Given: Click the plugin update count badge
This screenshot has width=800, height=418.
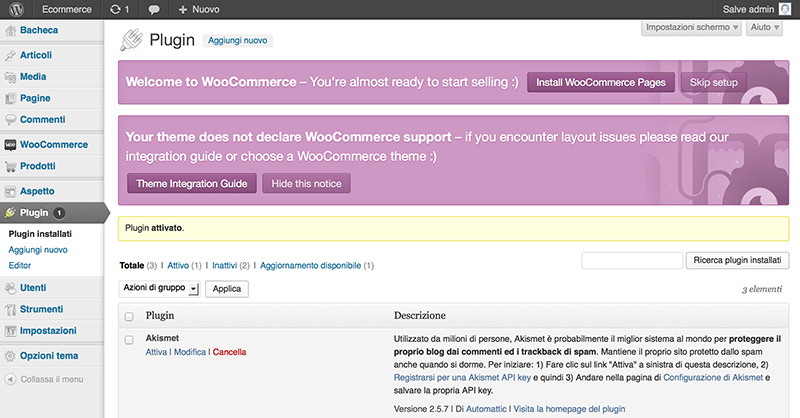Looking at the screenshot, I should (59, 213).
